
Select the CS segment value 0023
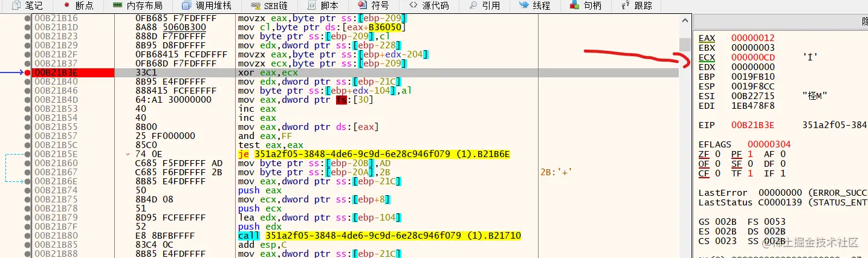pyautogui.click(x=725, y=241)
